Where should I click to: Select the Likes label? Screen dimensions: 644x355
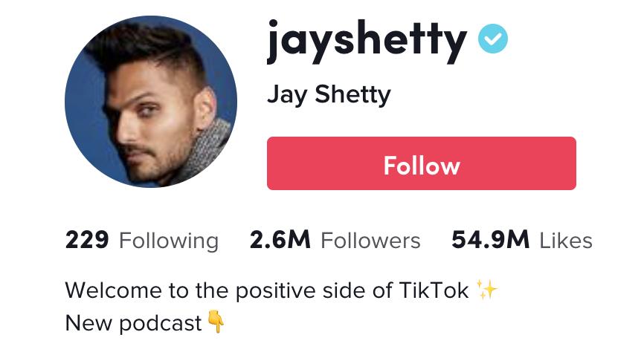[x=566, y=241]
